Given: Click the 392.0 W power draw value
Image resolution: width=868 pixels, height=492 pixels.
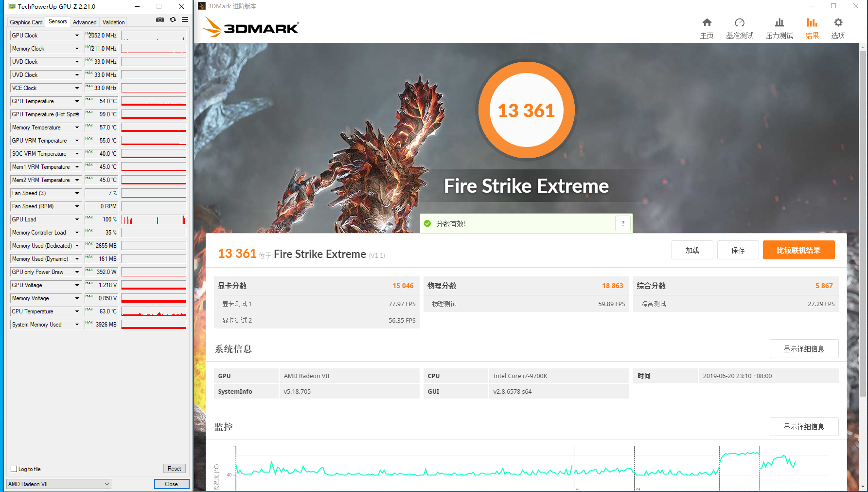Looking at the screenshot, I should (x=101, y=272).
